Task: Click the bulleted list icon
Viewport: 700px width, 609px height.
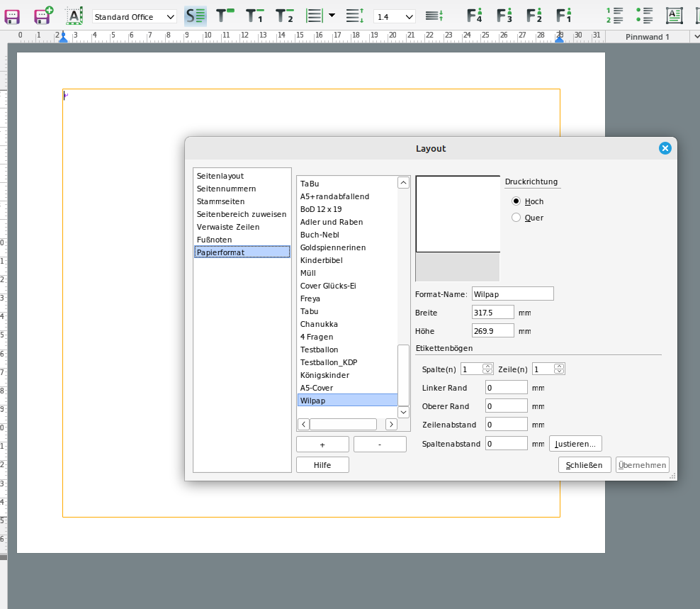Action: tap(644, 16)
